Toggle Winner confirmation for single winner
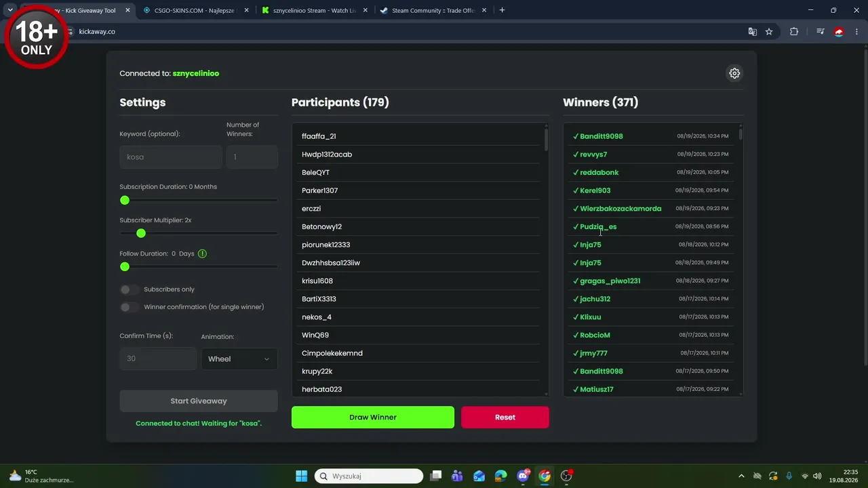 pos(129,307)
